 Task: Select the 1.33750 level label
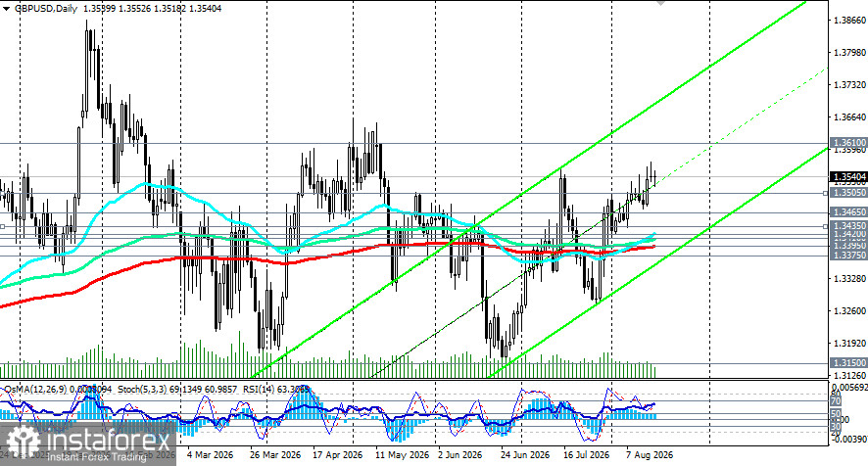[848, 256]
